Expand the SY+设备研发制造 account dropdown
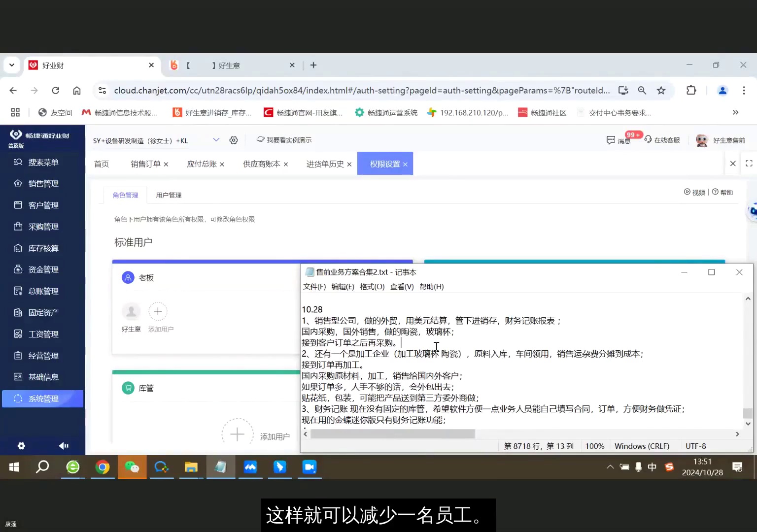Screen dimensions: 757x532 216,140
